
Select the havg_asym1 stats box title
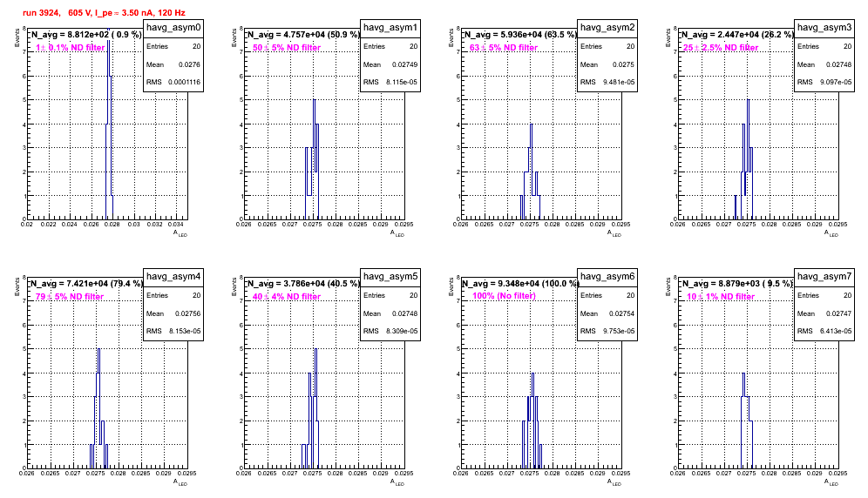390,28
